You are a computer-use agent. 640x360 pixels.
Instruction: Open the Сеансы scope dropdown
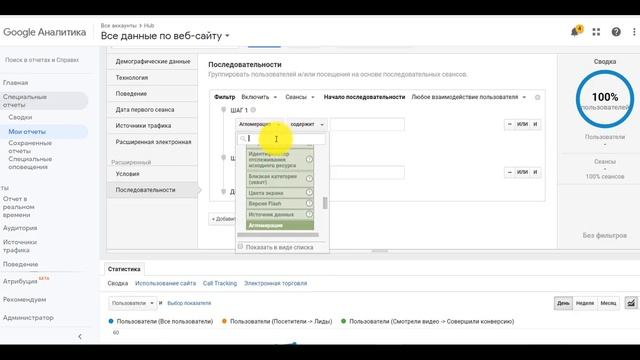coord(300,97)
